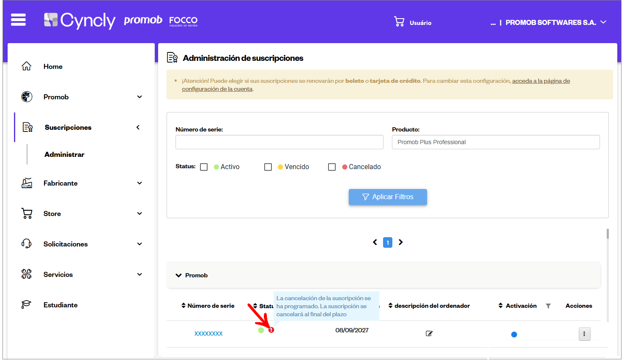Open the row actions three-dot button
Screen dimensions: 627x364
[584, 334]
